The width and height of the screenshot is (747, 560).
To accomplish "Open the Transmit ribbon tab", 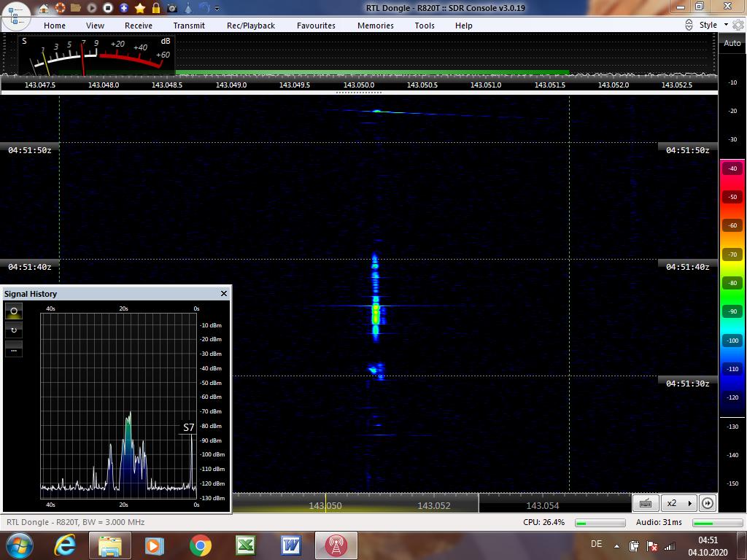I will point(189,26).
